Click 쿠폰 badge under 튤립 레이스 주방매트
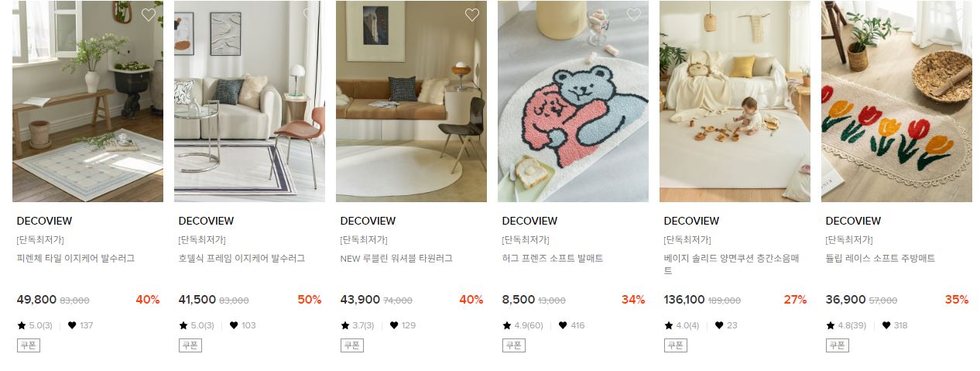 point(838,345)
